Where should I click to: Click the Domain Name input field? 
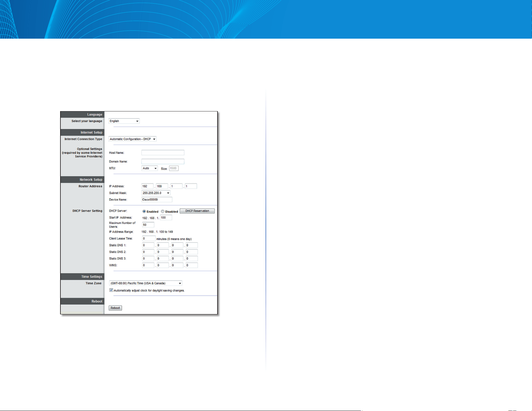click(x=163, y=162)
